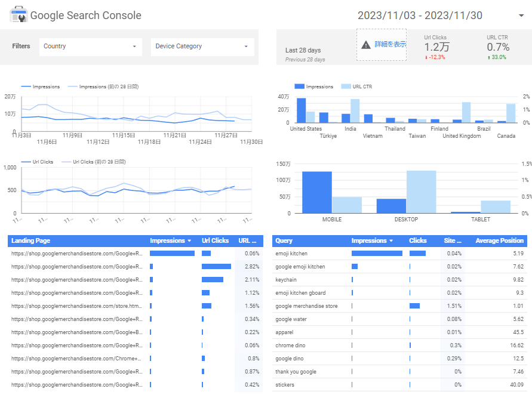The width and height of the screenshot is (532, 398).
Task: Click the Türkiye label on country chart
Action: [x=328, y=136]
